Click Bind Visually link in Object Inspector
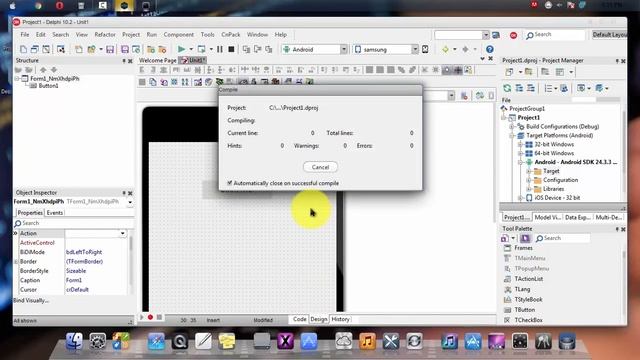Screen dimensions: 640x360 tap(31, 300)
